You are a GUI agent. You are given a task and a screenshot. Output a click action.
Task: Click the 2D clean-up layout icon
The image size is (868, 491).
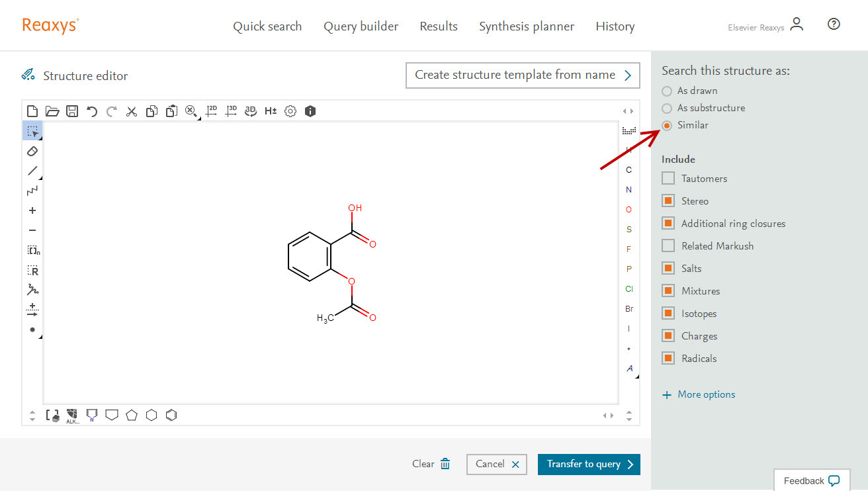tap(211, 111)
